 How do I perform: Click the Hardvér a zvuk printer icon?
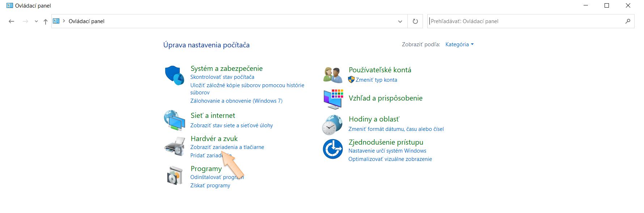point(174,146)
